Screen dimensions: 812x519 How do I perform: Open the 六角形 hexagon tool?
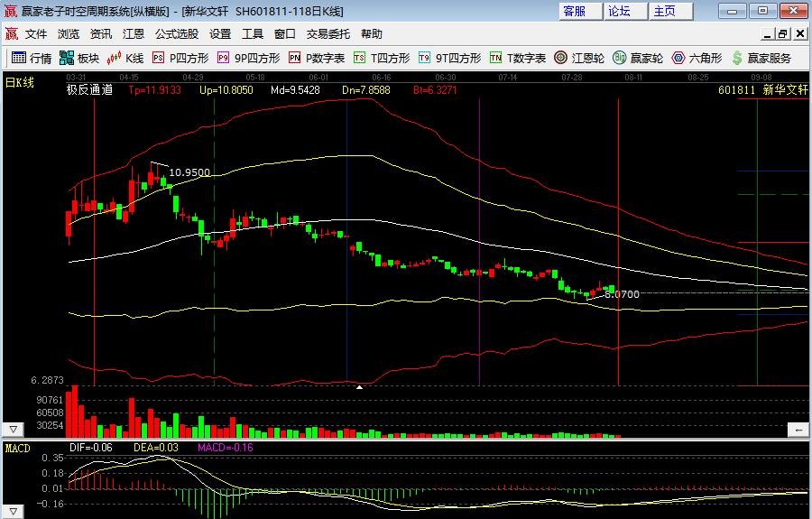pyautogui.click(x=697, y=58)
